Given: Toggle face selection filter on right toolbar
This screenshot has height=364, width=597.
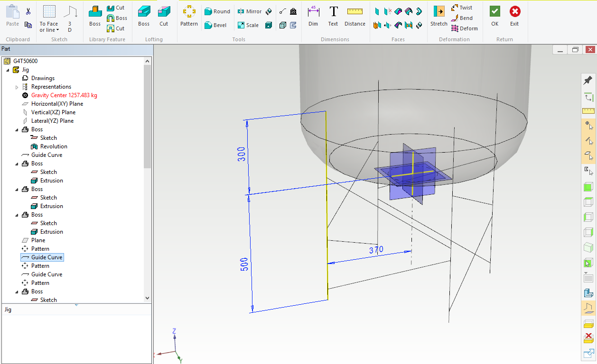Looking at the screenshot, I should (x=588, y=155).
